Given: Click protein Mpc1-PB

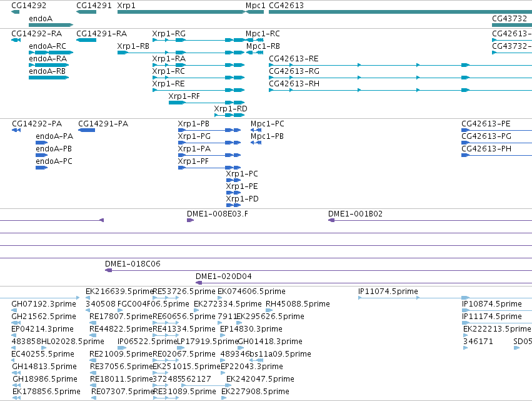Looking at the screenshot, I should pyautogui.click(x=267, y=136).
